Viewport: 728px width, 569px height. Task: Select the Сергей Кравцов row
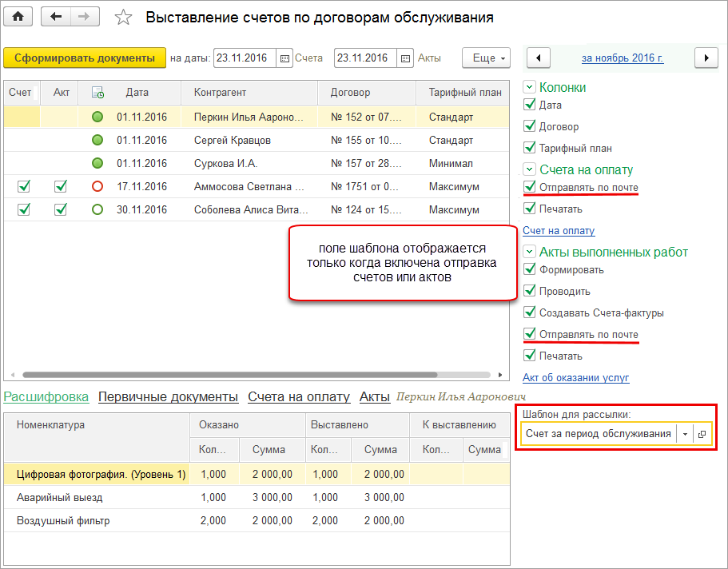tap(257, 140)
